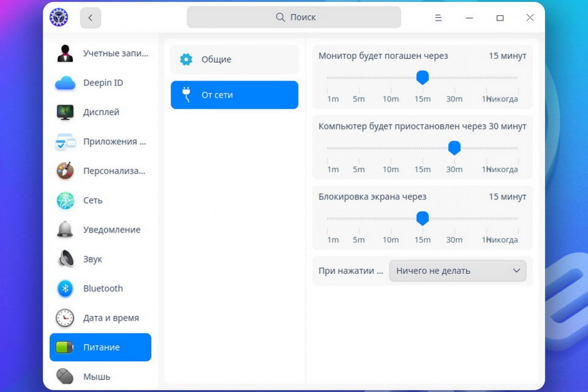This screenshot has width=588, height=392.
Task: Select Power (Питание) in the sidebar
Action: point(100,347)
